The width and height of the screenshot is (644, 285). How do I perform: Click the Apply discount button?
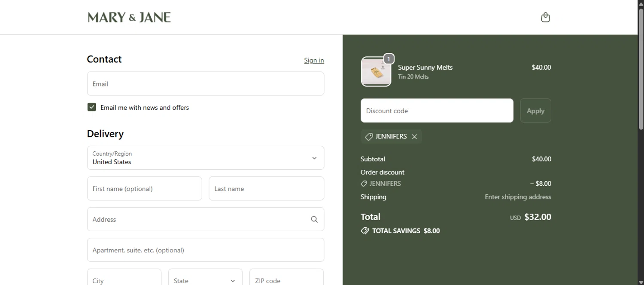[535, 110]
